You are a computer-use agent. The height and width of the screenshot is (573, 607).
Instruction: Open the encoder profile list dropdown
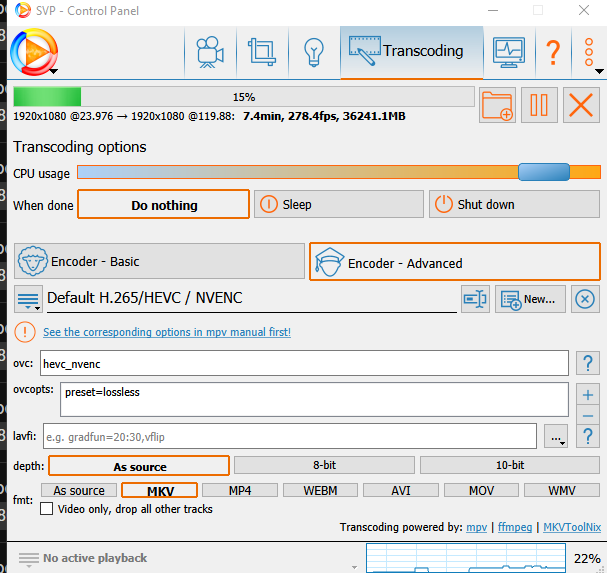click(x=28, y=299)
